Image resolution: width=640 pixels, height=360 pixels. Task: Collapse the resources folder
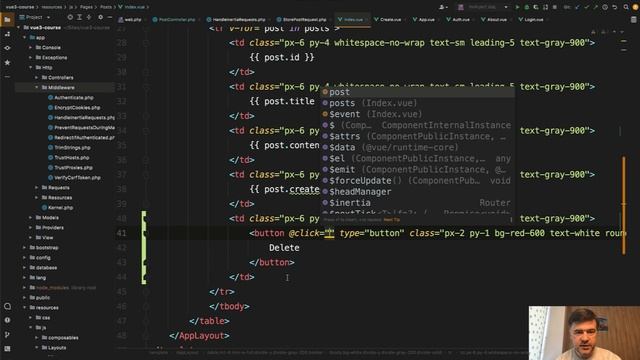pyautogui.click(x=24, y=308)
